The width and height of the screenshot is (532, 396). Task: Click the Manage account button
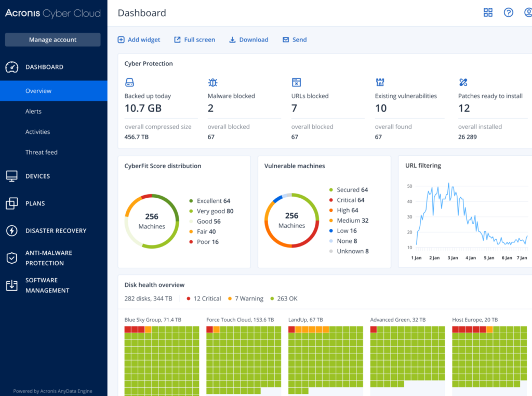(52, 39)
